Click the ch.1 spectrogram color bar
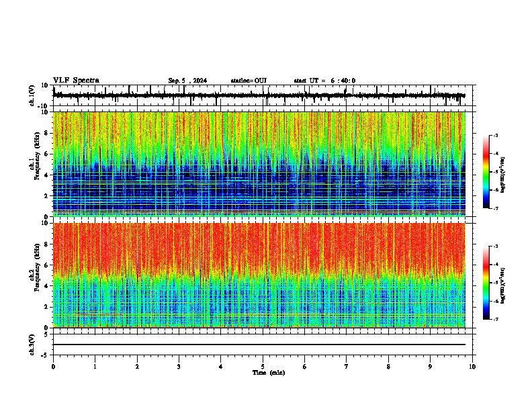This screenshot has width=532, height=411. pos(486,172)
